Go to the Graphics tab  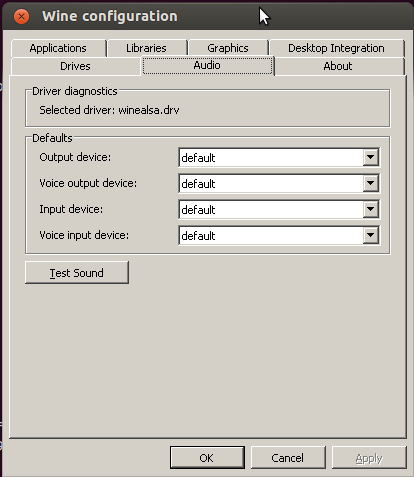click(228, 48)
